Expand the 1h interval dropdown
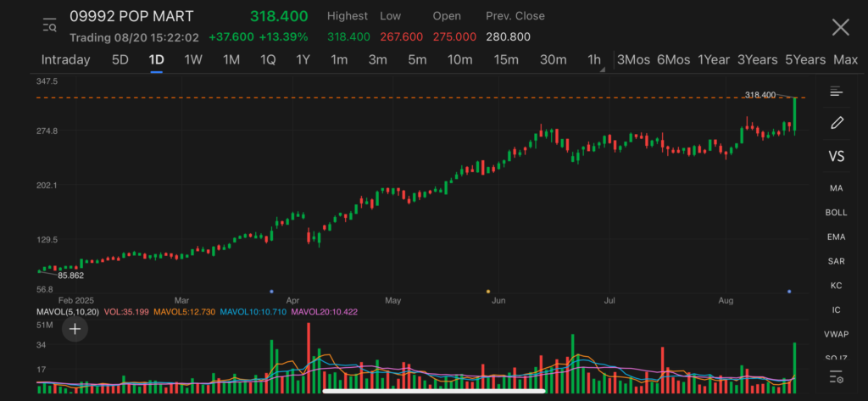 click(x=594, y=60)
